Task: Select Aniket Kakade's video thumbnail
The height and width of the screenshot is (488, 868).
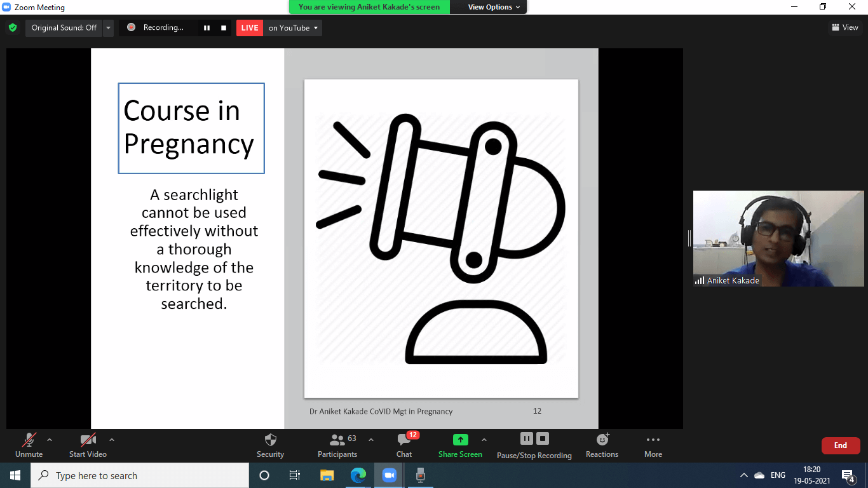Action: pyautogui.click(x=778, y=238)
